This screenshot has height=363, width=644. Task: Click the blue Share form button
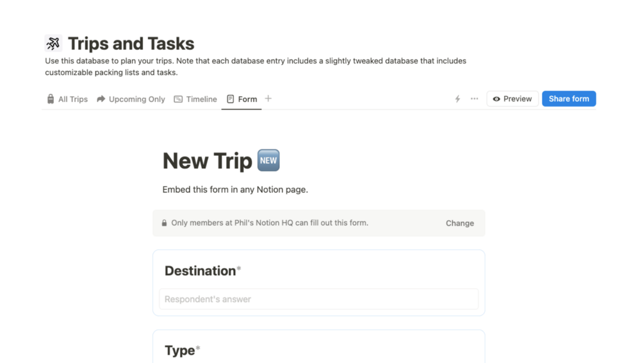coord(568,99)
